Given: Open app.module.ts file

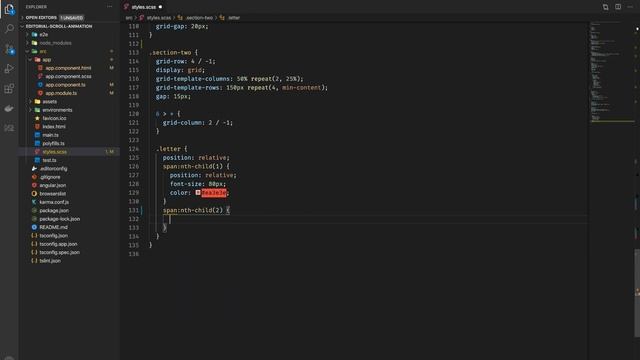Looking at the screenshot, I should 61,93.
